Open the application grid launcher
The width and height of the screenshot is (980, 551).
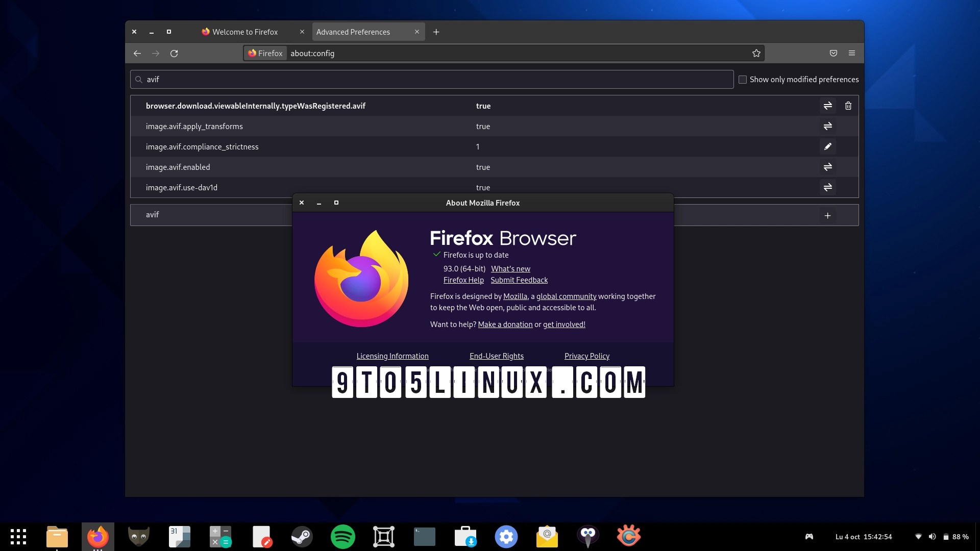(x=18, y=536)
